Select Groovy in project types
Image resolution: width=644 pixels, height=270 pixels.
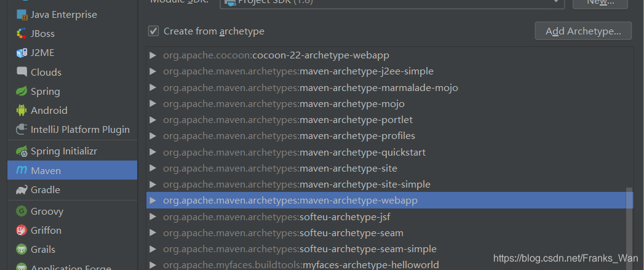[73, 211]
